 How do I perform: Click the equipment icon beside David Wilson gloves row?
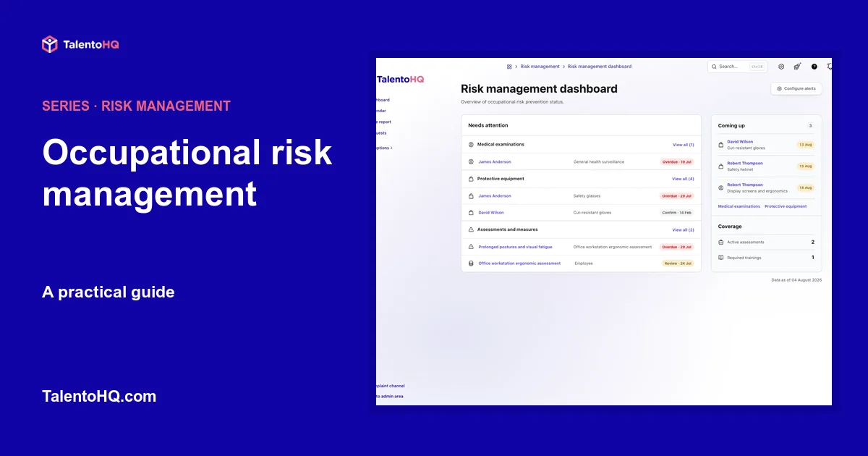pos(471,213)
